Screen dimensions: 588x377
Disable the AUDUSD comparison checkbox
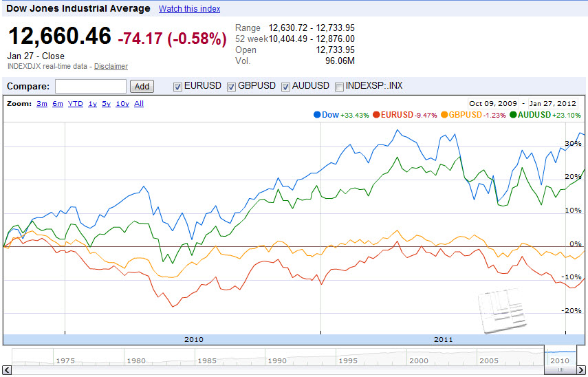[x=286, y=87]
